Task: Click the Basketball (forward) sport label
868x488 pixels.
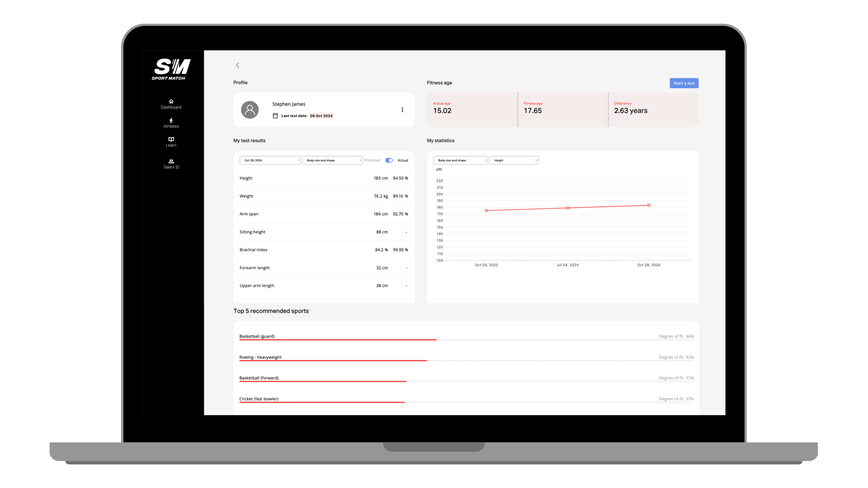Action: pyautogui.click(x=259, y=378)
